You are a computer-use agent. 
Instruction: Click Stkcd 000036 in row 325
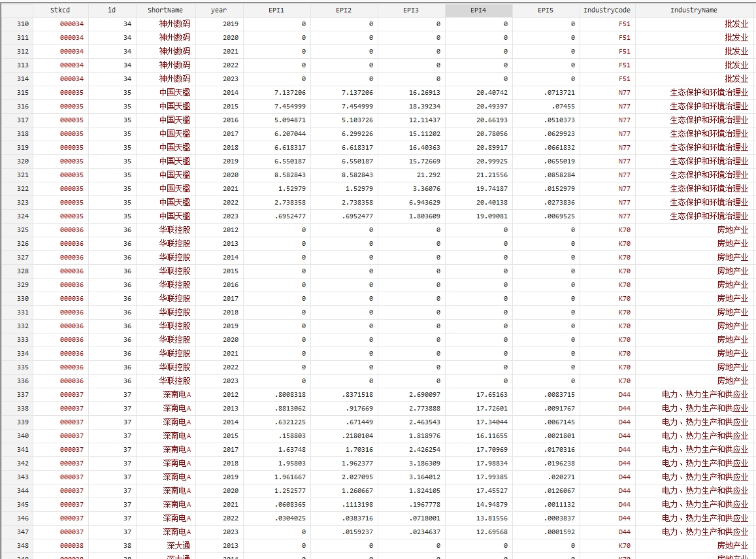point(71,230)
